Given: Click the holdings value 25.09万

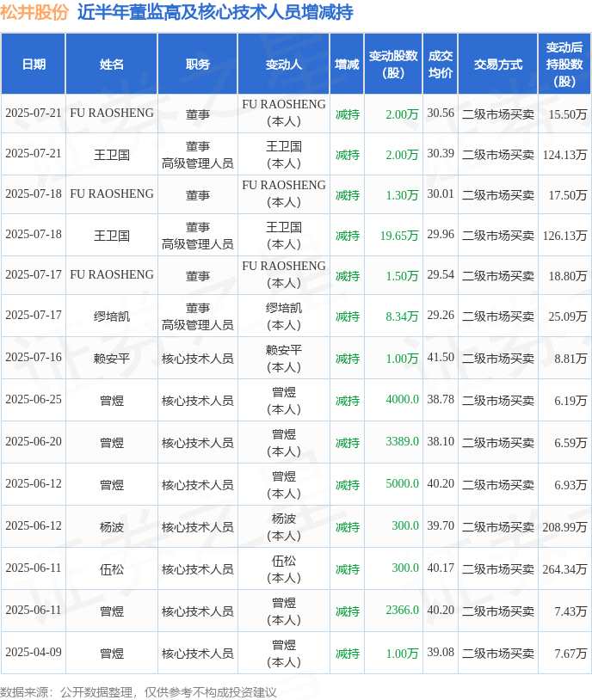Looking at the screenshot, I should point(567,316).
